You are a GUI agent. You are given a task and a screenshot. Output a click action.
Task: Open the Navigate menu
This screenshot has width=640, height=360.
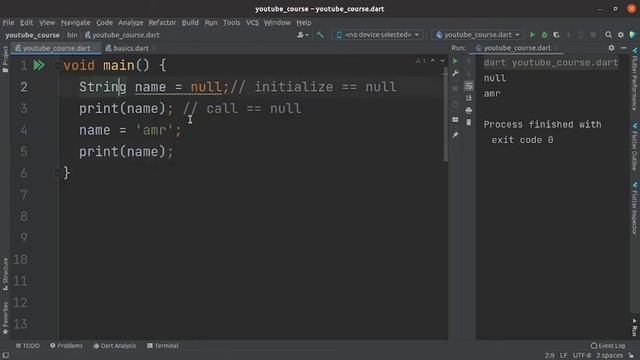(x=76, y=22)
